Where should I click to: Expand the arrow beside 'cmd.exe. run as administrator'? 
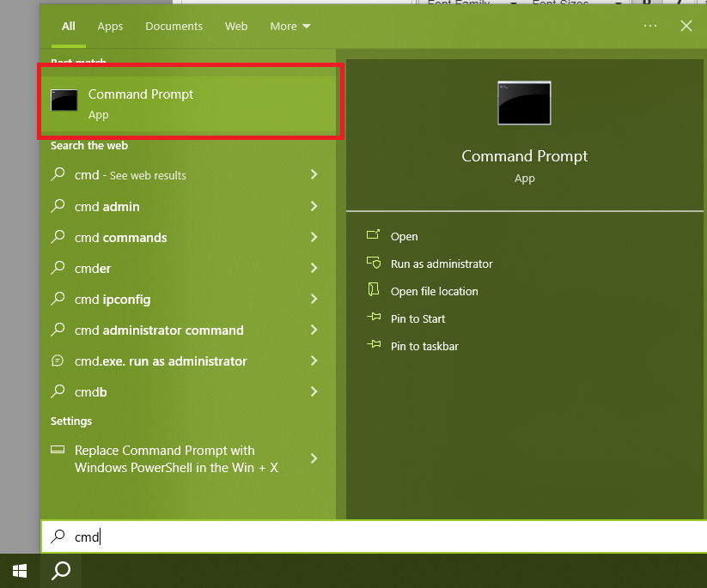click(x=314, y=361)
